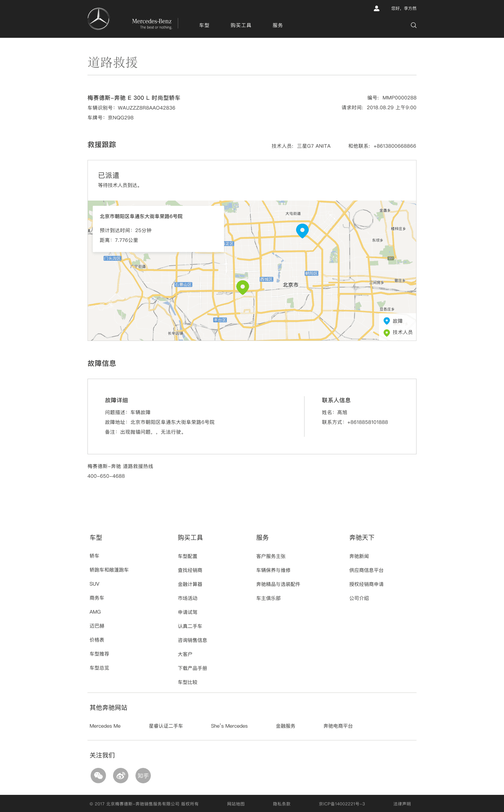Screen dimensions: 504x812
Task: Click the Mercedes-Benz star logo
Action: (98, 19)
